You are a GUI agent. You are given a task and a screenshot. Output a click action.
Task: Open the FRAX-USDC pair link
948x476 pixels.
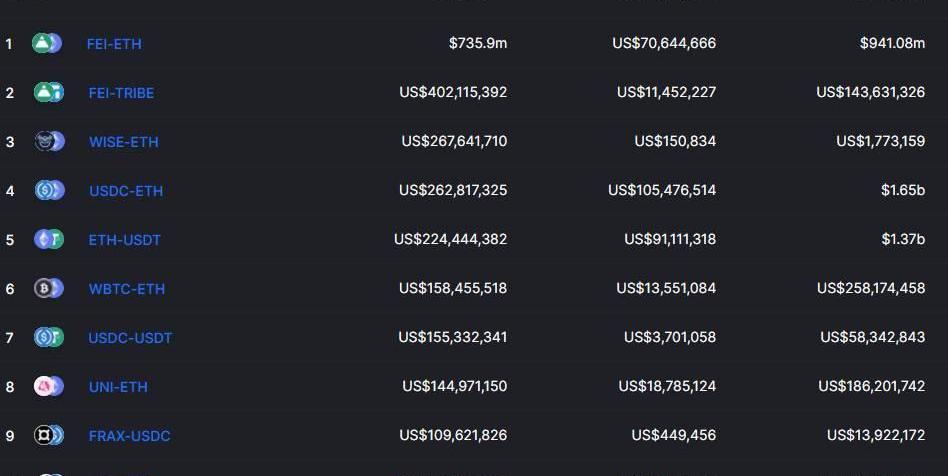click(130, 435)
